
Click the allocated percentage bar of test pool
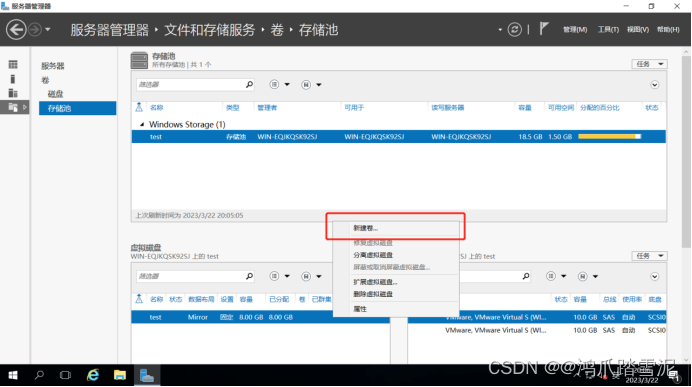609,137
